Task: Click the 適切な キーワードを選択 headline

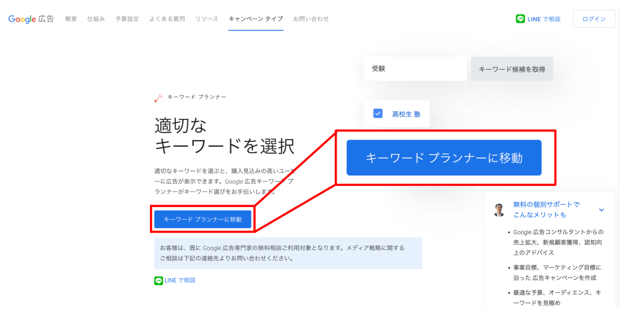Action: click(x=225, y=135)
